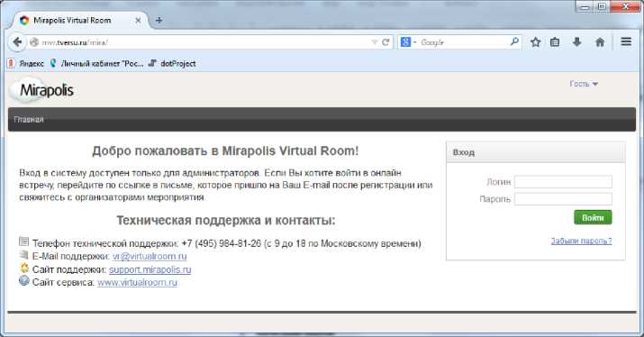644x337 pixels.
Task: Click the Вход panel header
Action: click(x=536, y=152)
